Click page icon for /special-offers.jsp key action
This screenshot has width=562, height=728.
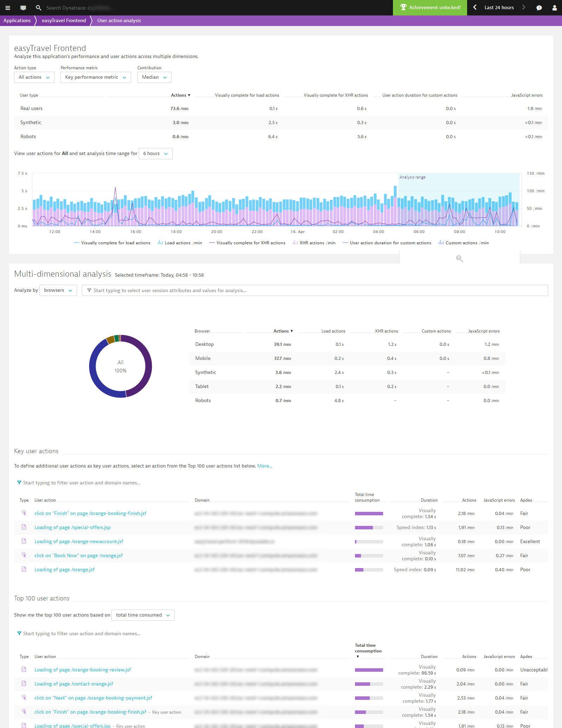(x=24, y=527)
